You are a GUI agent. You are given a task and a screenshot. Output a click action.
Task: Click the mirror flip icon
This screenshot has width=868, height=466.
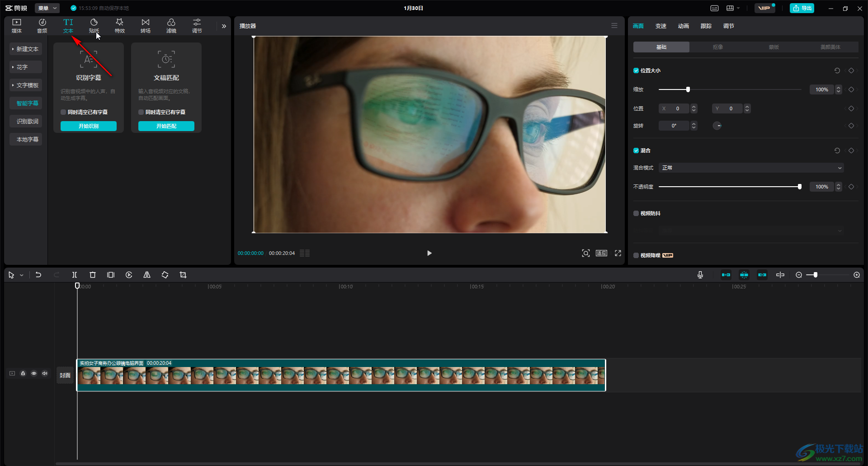click(x=147, y=275)
